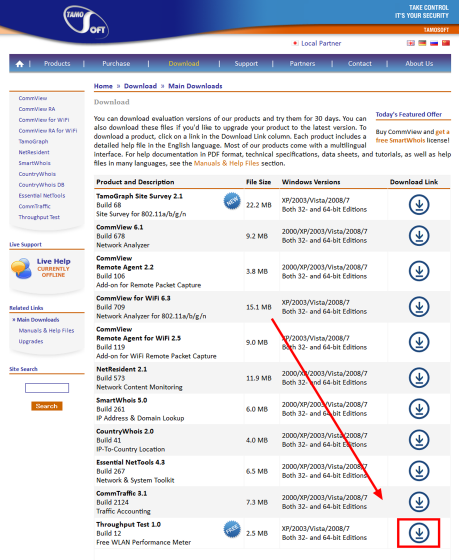Download TamoGraph Site Survey 2.1
The height and width of the screenshot is (560, 459).
pos(419,205)
